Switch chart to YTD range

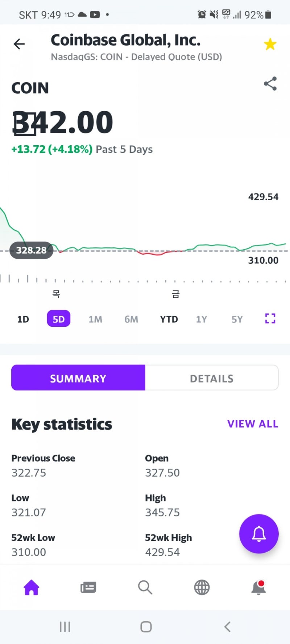point(169,319)
